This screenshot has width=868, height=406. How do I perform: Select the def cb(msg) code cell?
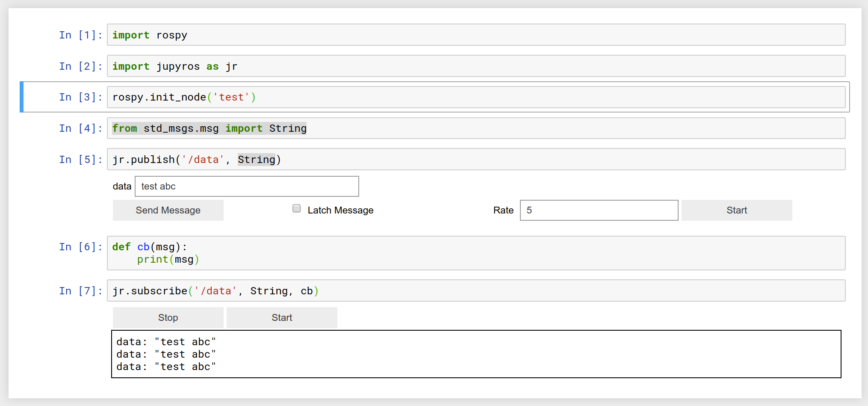[x=476, y=253]
